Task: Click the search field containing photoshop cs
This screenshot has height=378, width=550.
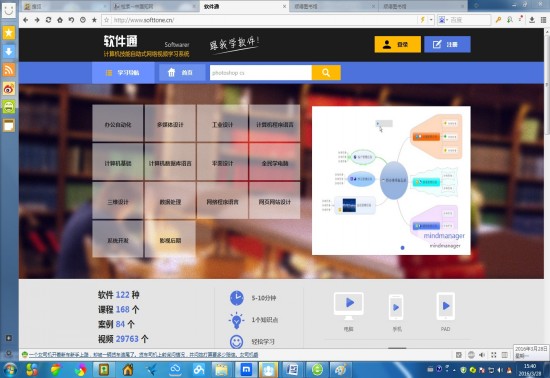Action: point(261,73)
